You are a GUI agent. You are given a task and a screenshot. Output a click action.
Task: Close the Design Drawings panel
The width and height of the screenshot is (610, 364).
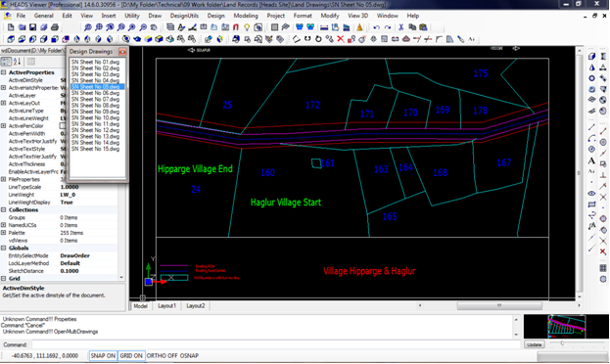click(x=122, y=51)
